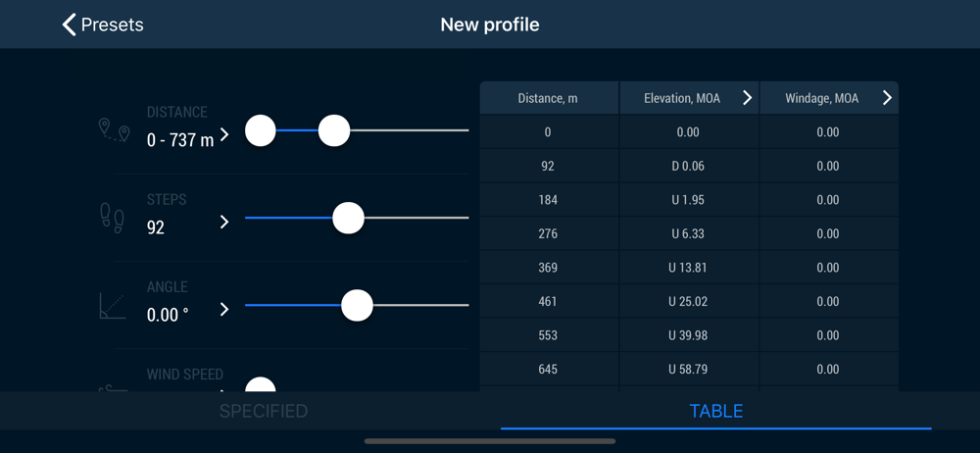
Task: Go back to Presets
Action: 103,25
